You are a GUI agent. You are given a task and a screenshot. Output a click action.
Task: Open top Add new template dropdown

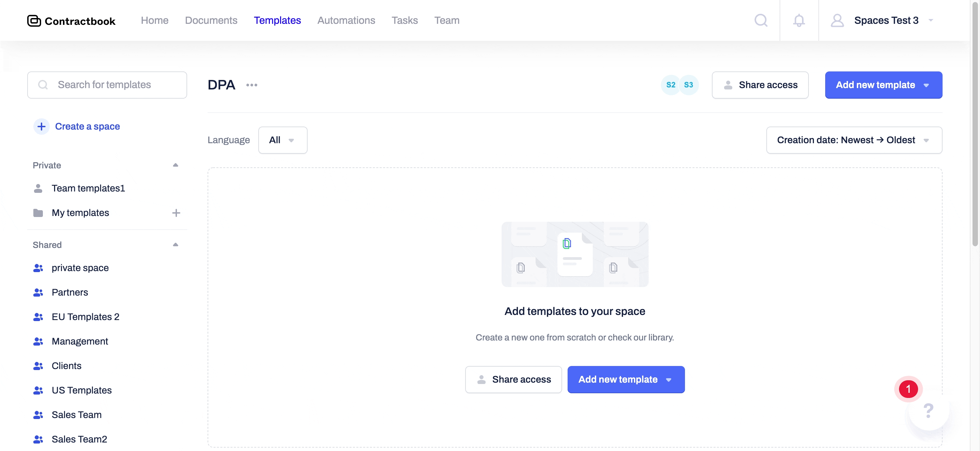pyautogui.click(x=883, y=85)
